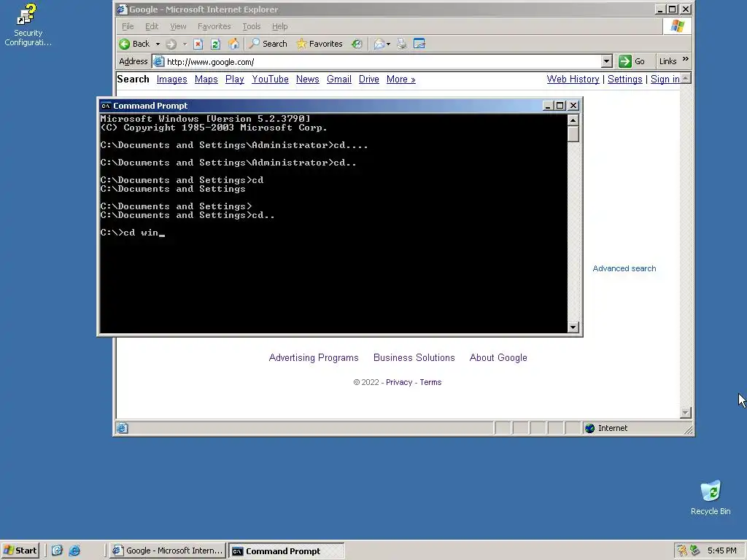Click the green Go arrow button
Viewport: 747px width, 560px height.
pyautogui.click(x=624, y=61)
